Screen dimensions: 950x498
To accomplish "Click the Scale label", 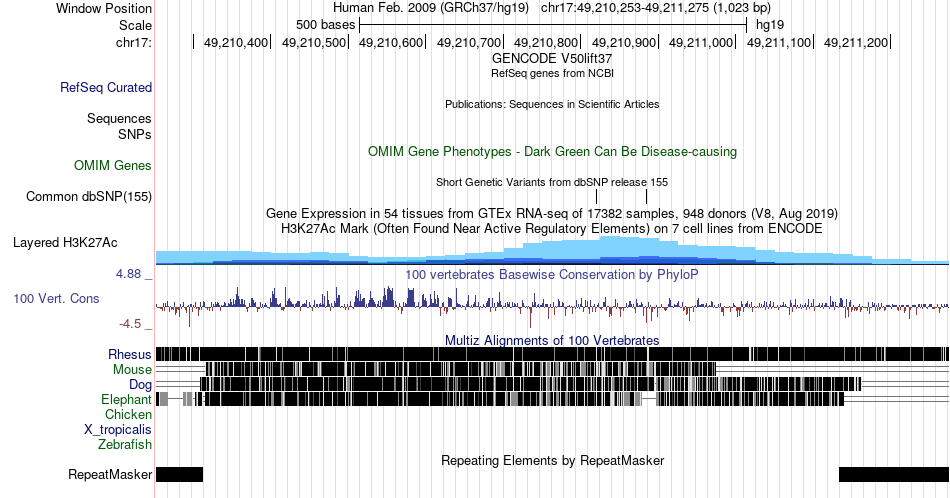I will [x=135, y=25].
